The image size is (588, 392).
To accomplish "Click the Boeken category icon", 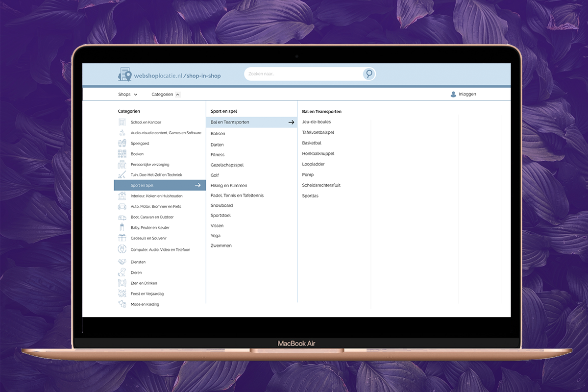I will coord(122,154).
